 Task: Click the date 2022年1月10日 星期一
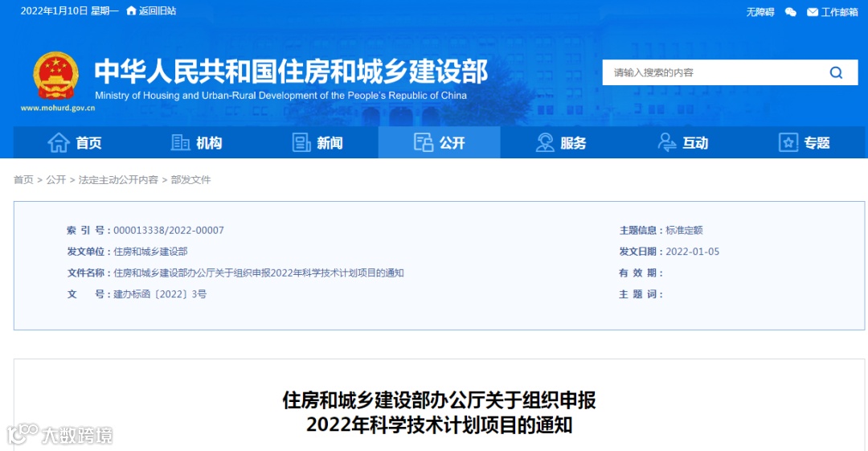click(x=70, y=10)
